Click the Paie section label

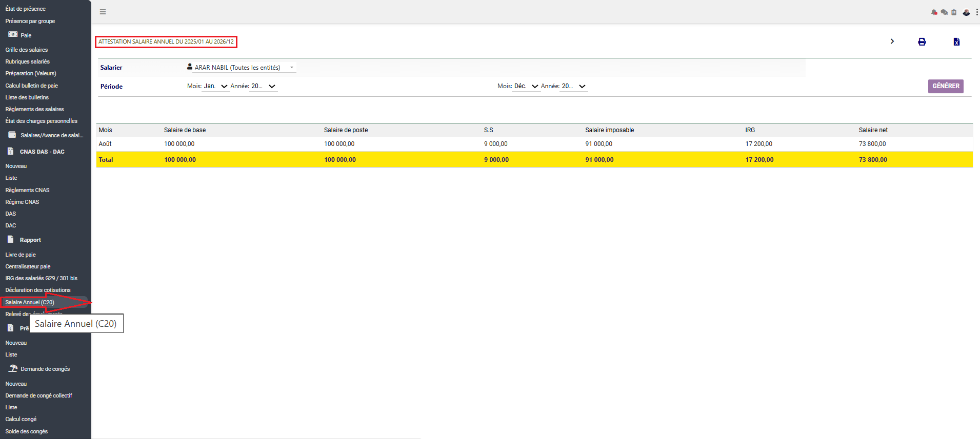click(x=26, y=35)
